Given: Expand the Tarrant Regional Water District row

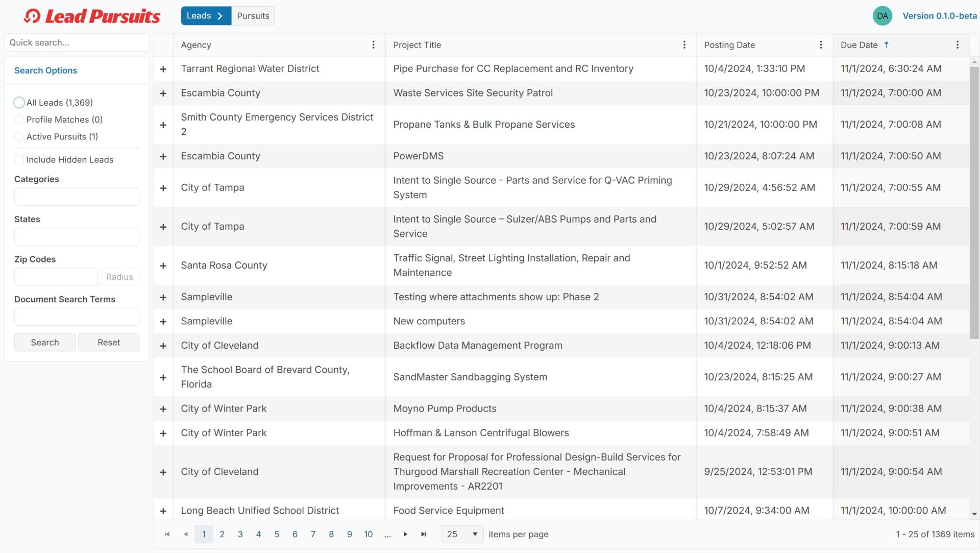Looking at the screenshot, I should coord(163,69).
